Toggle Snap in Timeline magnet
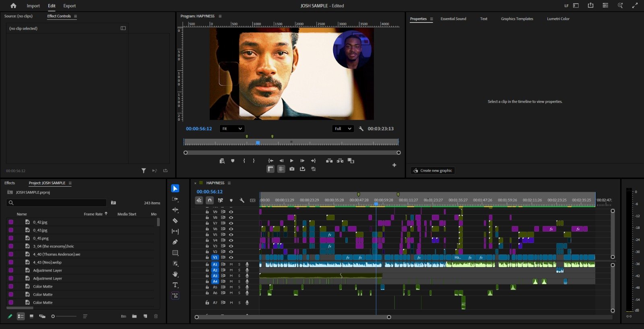644x329 pixels. [210, 200]
